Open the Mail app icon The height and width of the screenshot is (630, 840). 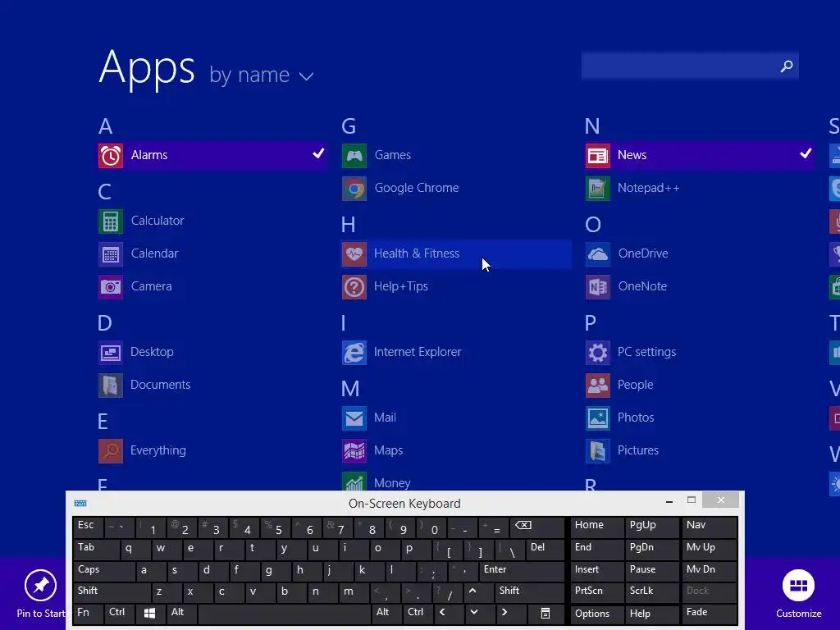point(354,418)
